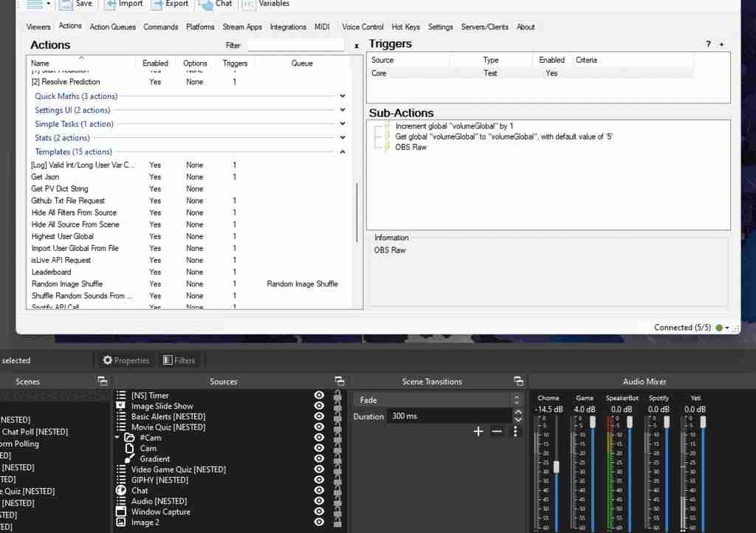Open the Connected status dropdown arrow
The width and height of the screenshot is (756, 533).
(727, 328)
